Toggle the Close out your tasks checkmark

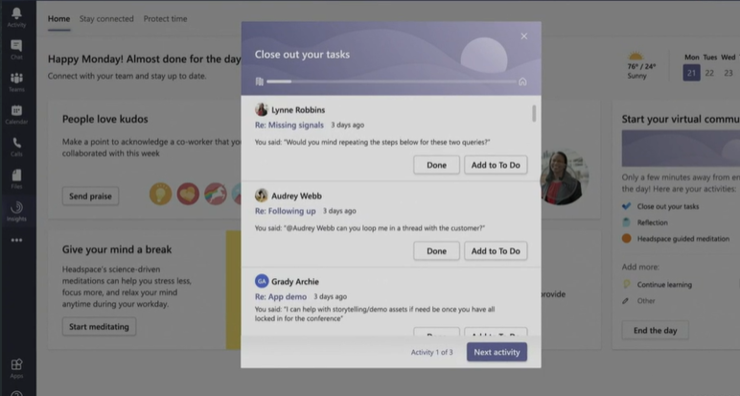click(x=626, y=206)
